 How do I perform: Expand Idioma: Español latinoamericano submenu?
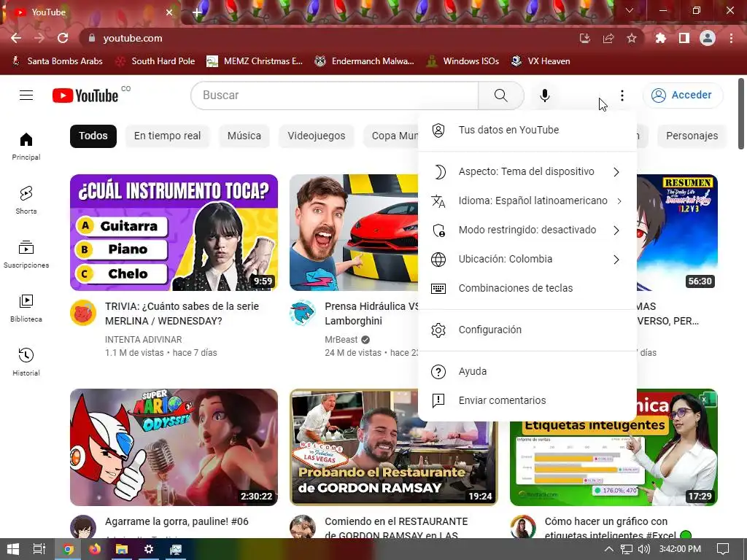pos(527,201)
